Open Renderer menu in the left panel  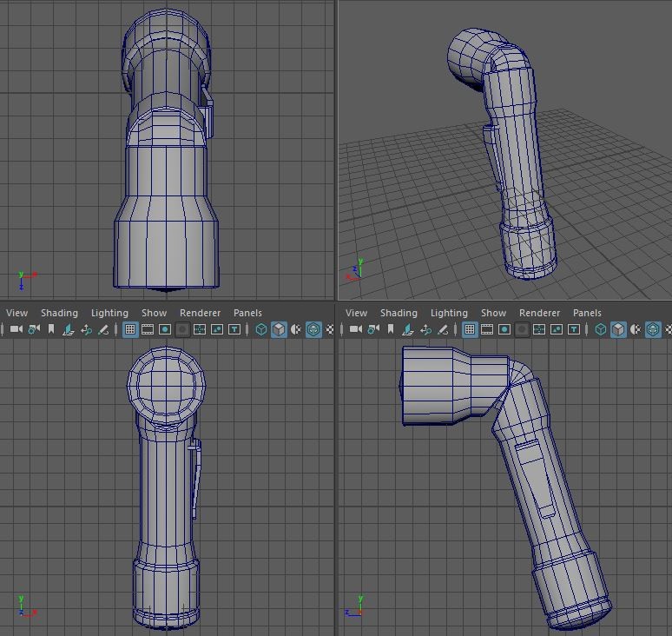200,313
